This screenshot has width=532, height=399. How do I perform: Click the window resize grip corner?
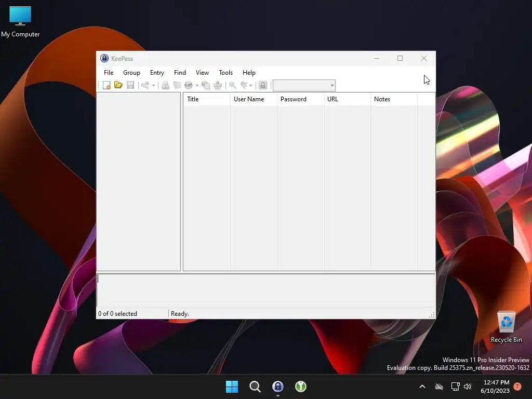pyautogui.click(x=432, y=315)
